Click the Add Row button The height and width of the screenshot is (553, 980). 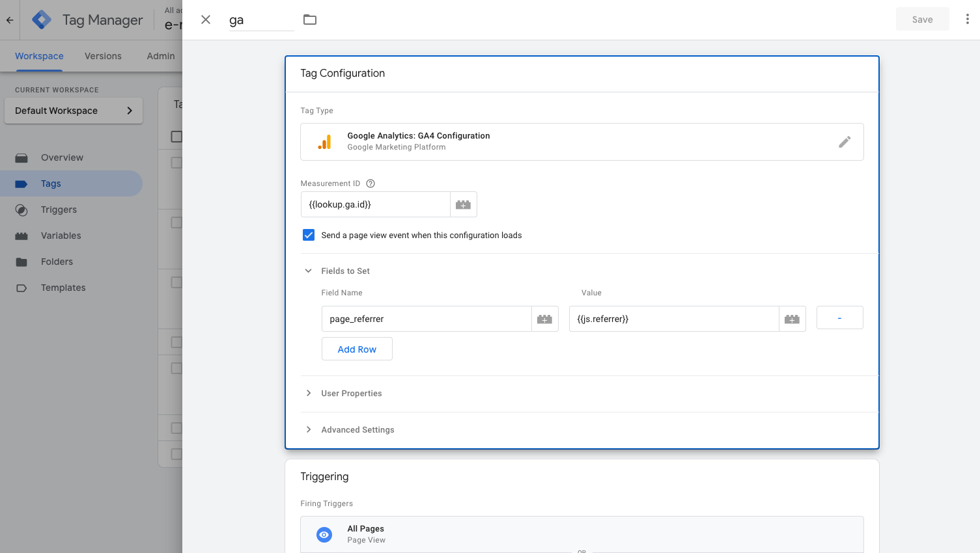tap(357, 349)
